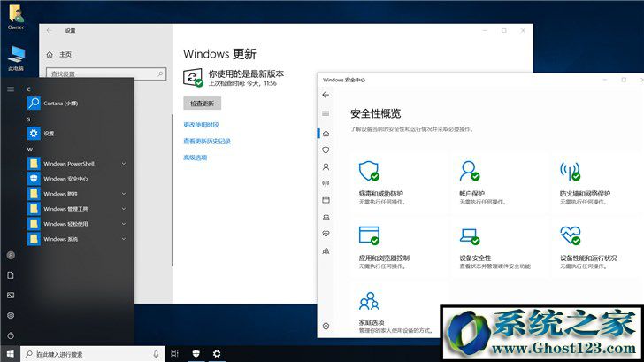This screenshot has width=644, height=362.
Task: Select account person icon in Security sidebar
Action: [x=326, y=166]
